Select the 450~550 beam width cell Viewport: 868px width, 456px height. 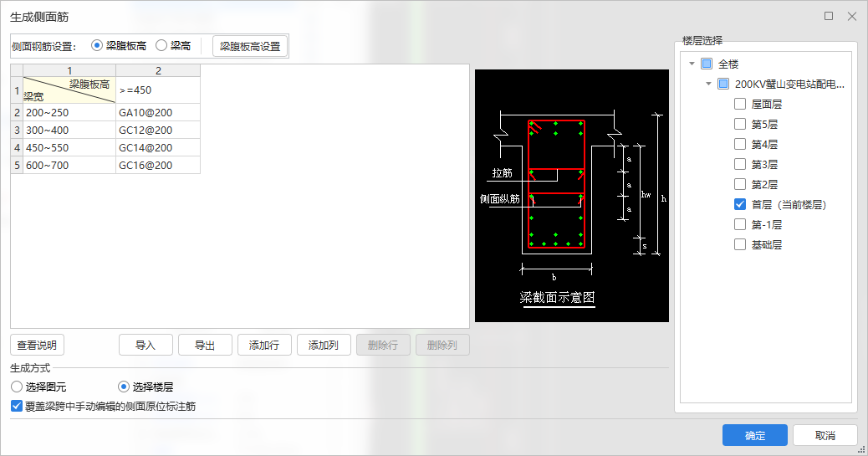pyautogui.click(x=69, y=148)
